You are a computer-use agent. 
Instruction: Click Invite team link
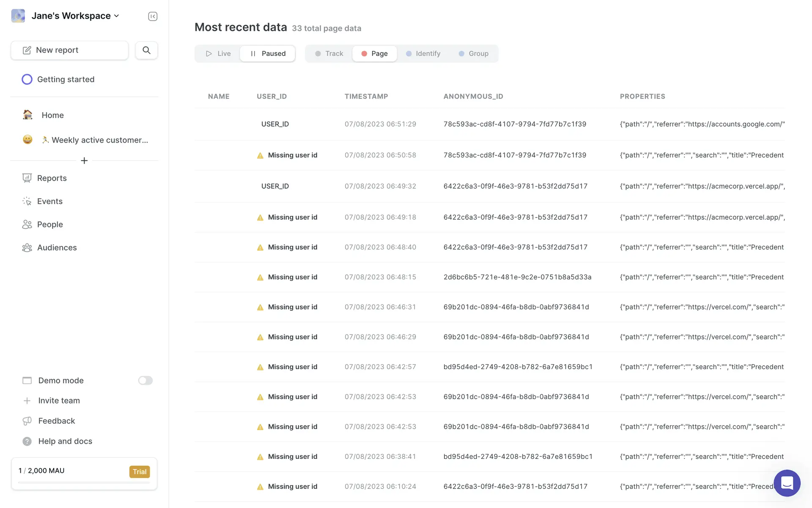(59, 400)
